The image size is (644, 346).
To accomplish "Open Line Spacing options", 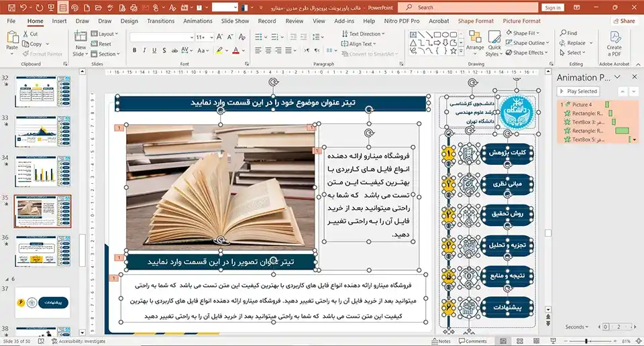I will (x=318, y=38).
